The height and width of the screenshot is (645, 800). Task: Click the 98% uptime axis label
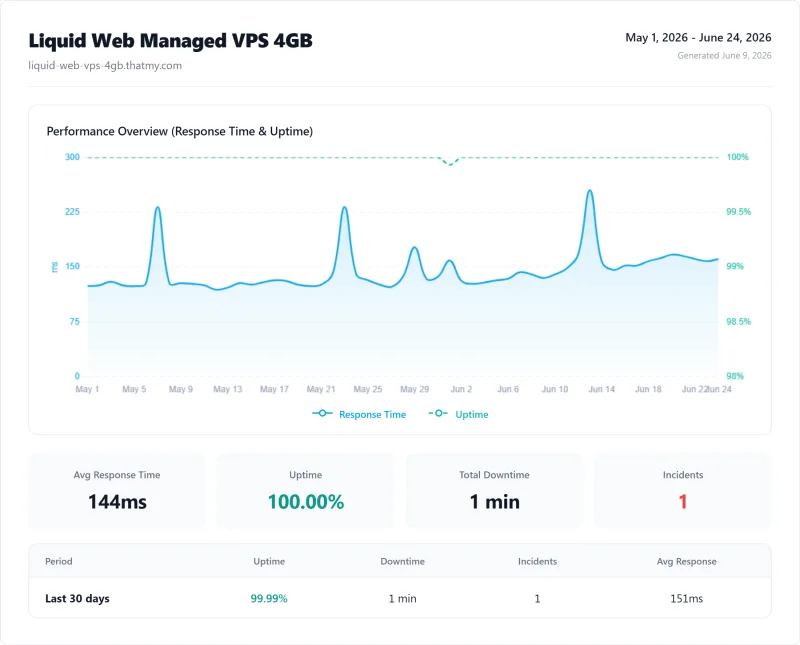735,376
